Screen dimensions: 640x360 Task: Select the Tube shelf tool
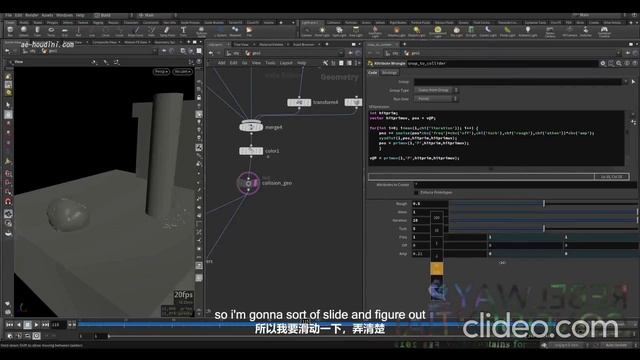pos(37,31)
